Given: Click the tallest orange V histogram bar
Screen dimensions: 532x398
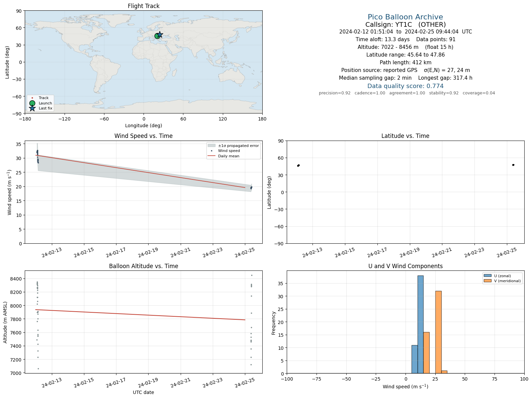Looking at the screenshot, I should pyautogui.click(x=438, y=332).
